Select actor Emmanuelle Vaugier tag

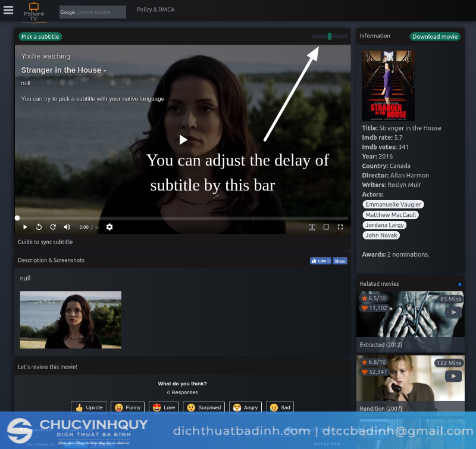tap(393, 204)
